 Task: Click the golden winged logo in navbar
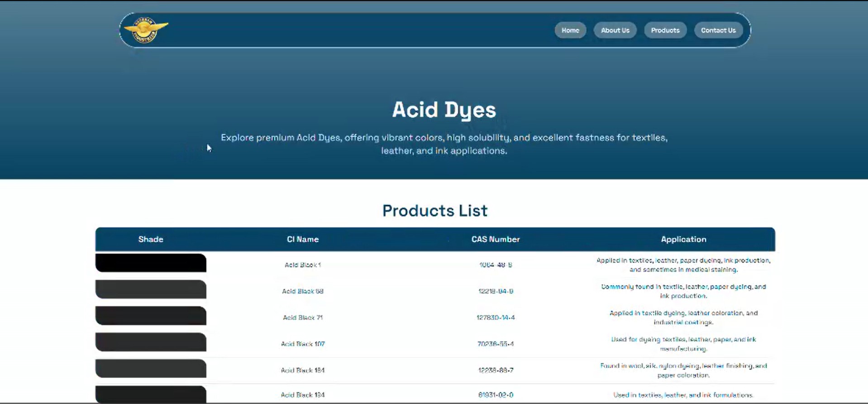point(146,30)
